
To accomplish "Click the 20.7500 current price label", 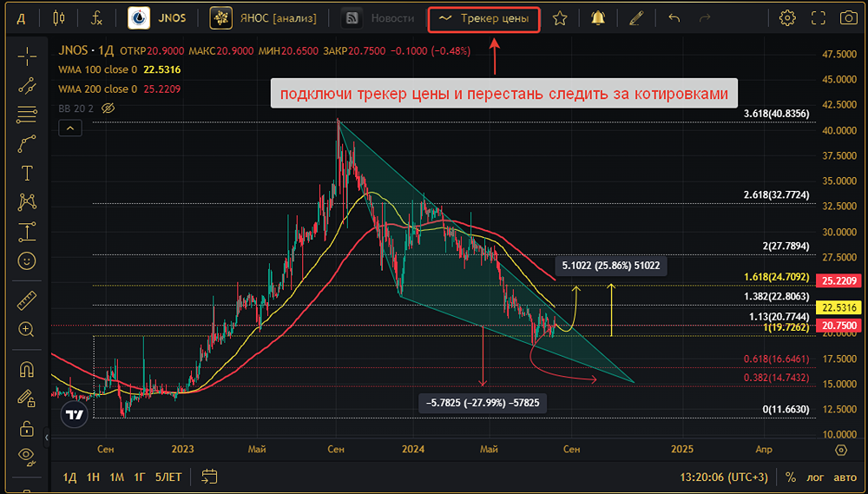I will click(x=839, y=326).
